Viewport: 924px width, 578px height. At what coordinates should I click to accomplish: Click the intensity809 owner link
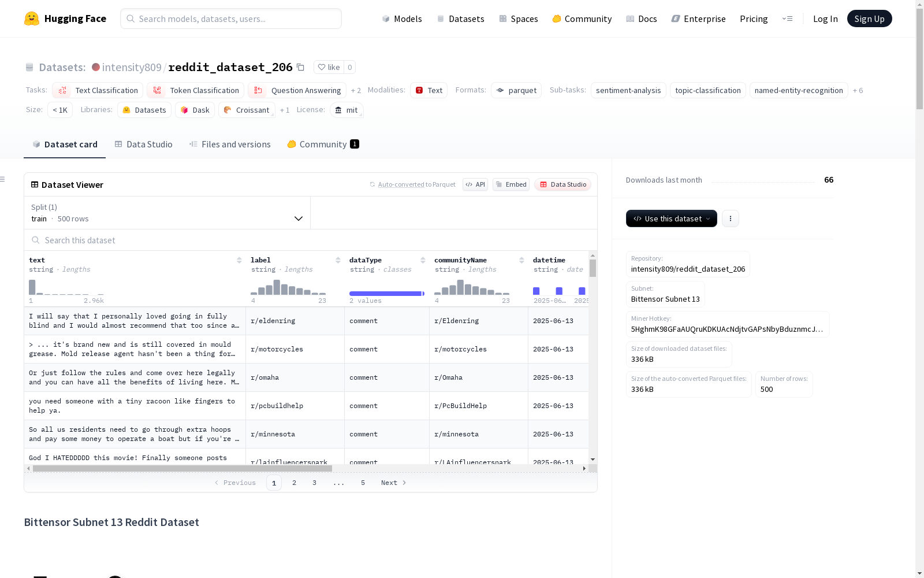point(132,67)
